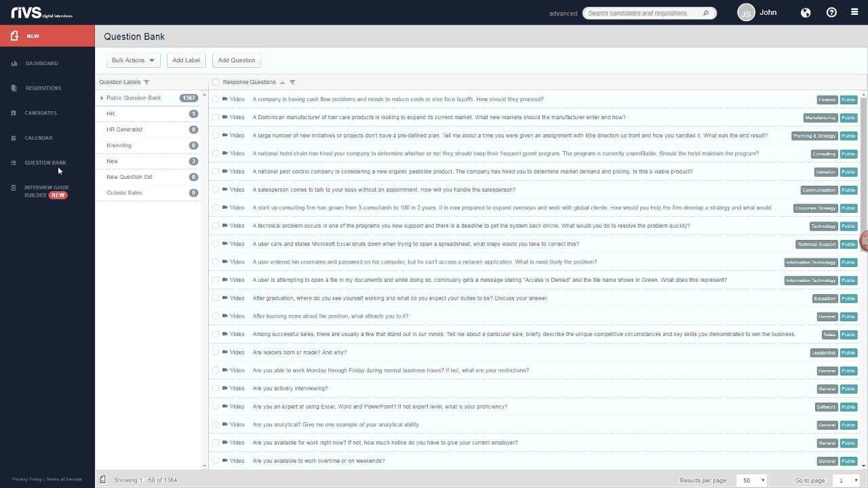Click video icon for cash flow question
This screenshot has width=868, height=488.
(224, 99)
